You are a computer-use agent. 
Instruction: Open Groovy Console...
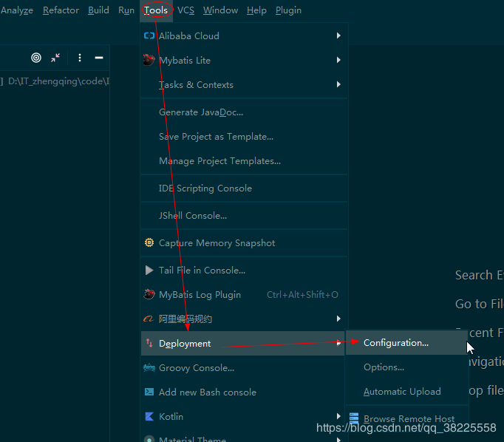tap(242, 368)
